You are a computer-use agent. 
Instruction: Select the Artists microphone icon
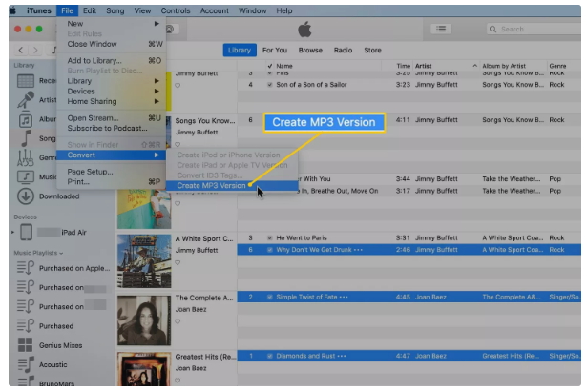26,100
